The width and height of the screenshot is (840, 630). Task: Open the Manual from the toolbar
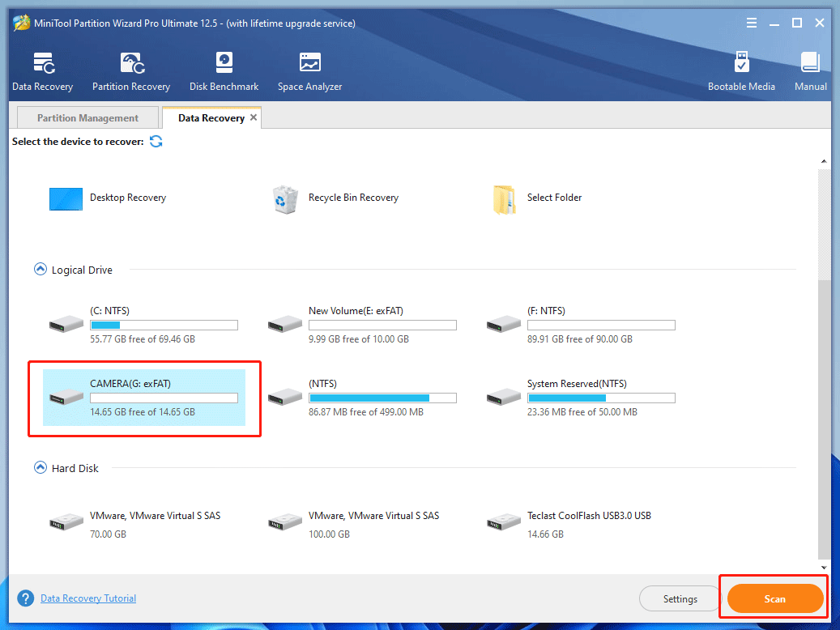point(811,72)
